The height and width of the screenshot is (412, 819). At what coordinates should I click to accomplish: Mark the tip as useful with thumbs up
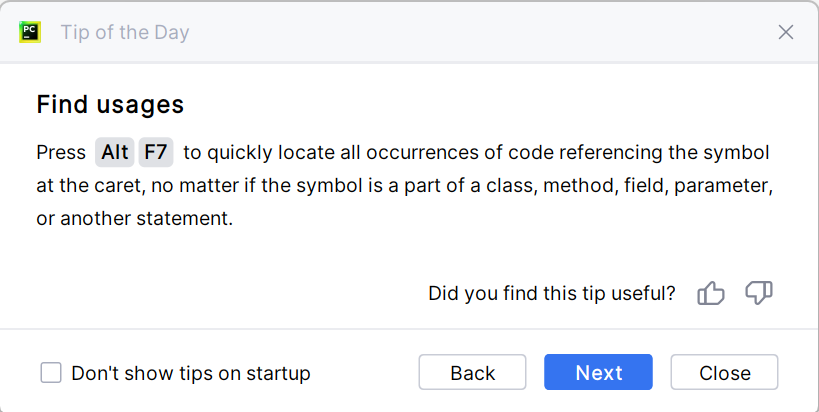click(x=711, y=293)
